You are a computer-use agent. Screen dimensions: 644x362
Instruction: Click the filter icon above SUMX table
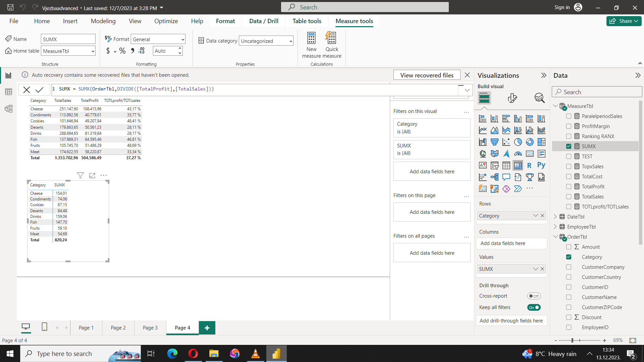pyautogui.click(x=80, y=175)
